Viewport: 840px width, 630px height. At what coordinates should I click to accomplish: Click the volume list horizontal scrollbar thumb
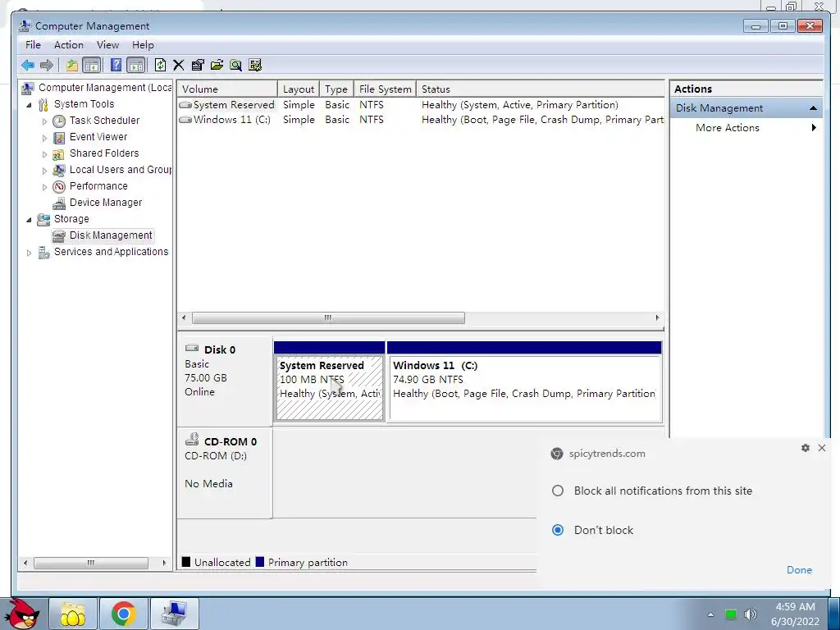pos(328,317)
